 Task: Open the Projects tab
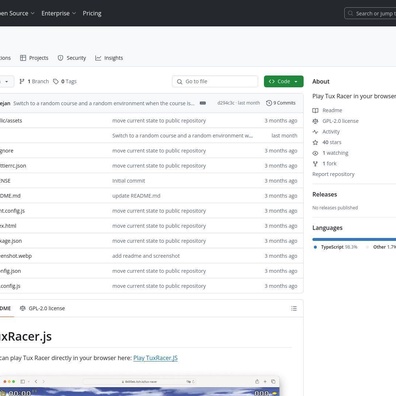34,58
